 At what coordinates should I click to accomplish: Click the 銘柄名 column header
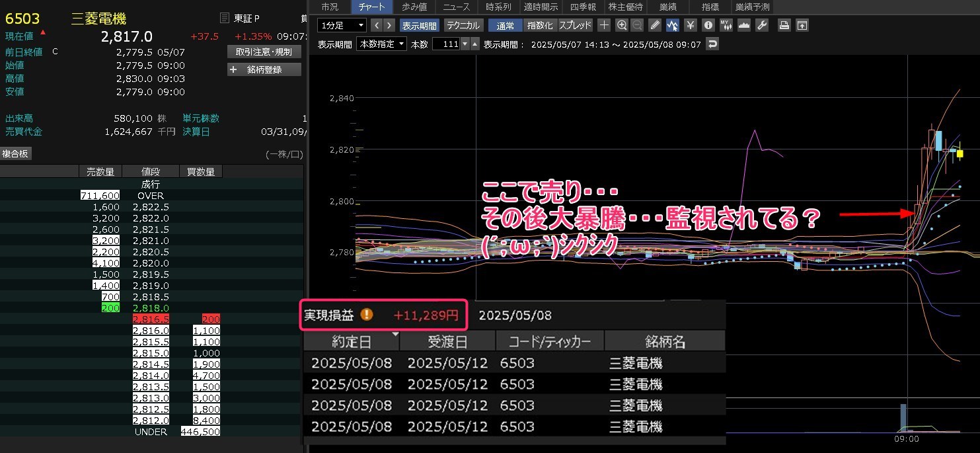click(x=665, y=341)
